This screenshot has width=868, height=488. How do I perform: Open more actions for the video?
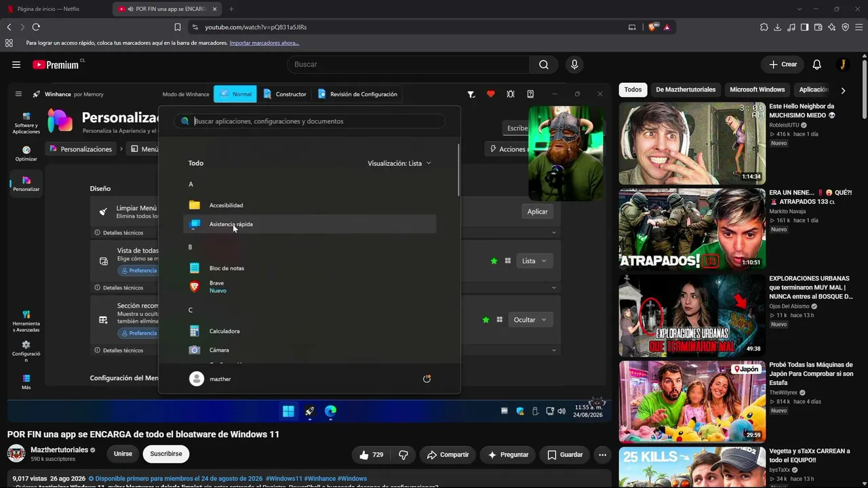coord(602,454)
